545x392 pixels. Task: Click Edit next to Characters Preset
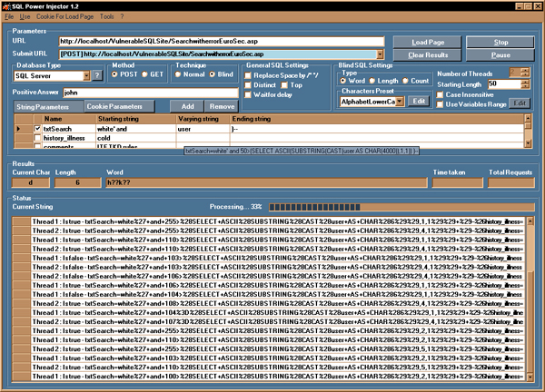tap(419, 101)
